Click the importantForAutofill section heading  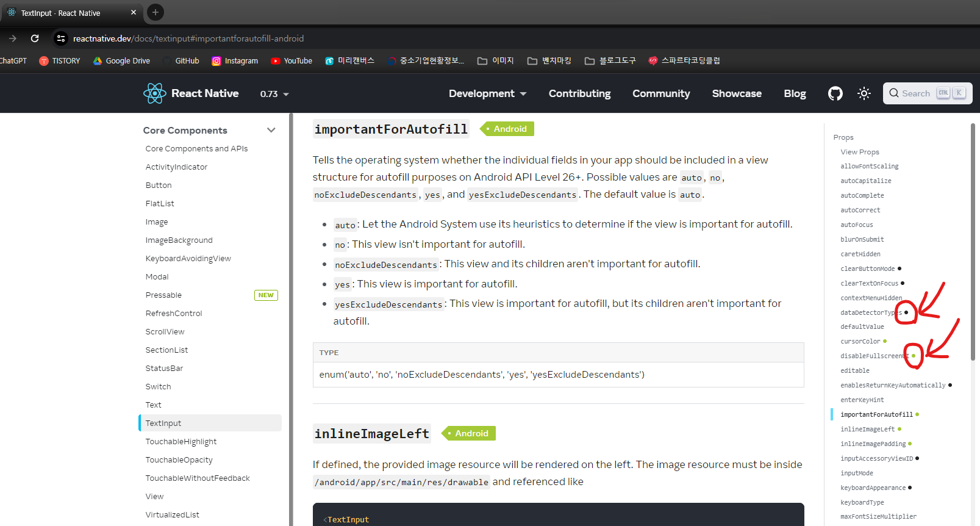pyautogui.click(x=391, y=129)
